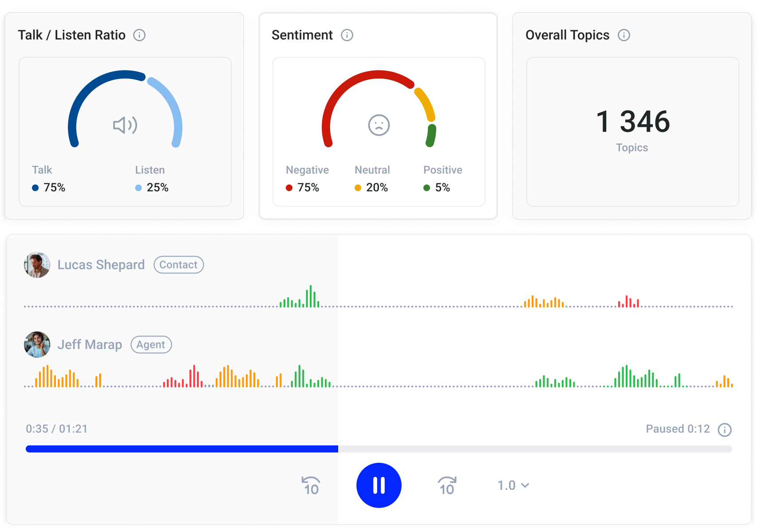This screenshot has height=532, width=758.
Task: Click the Agent tag beside Jeff Marap
Action: pyautogui.click(x=151, y=345)
